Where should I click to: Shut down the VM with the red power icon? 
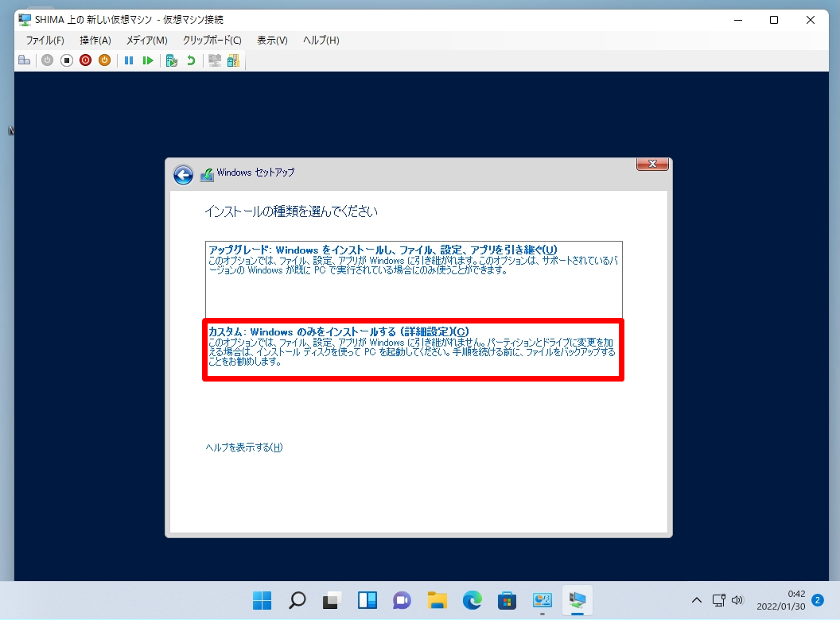(x=86, y=60)
